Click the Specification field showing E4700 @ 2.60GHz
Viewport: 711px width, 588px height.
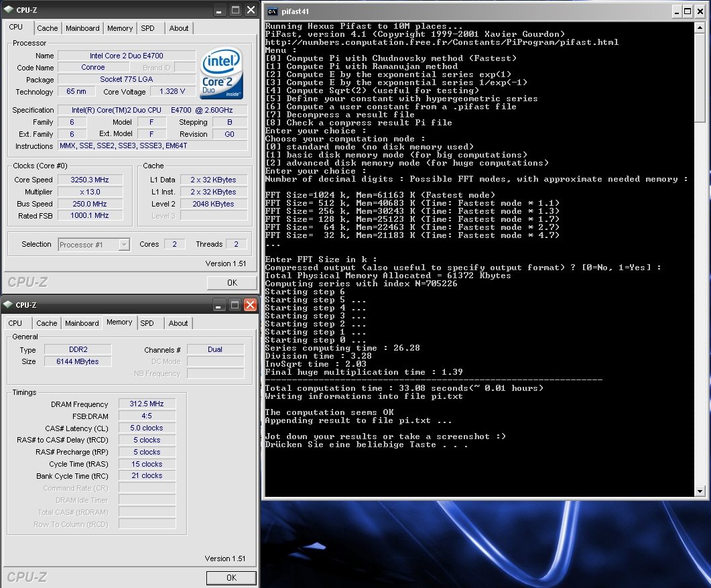(152, 110)
